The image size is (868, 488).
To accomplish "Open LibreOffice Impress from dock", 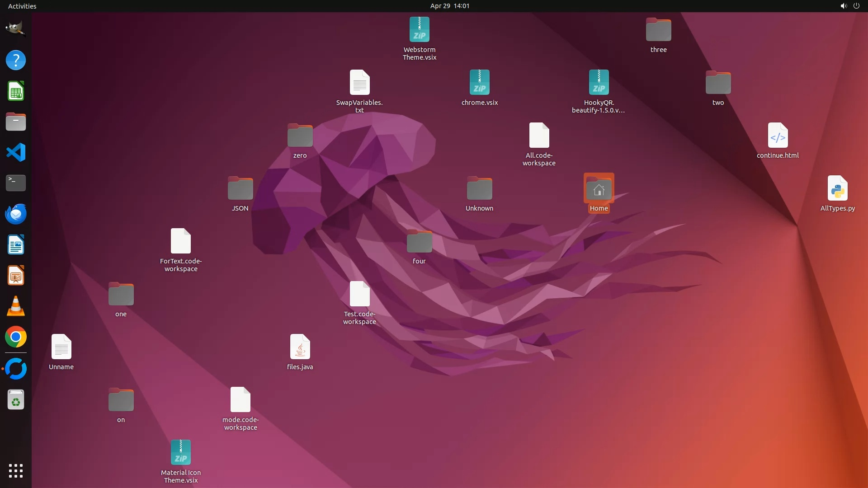I will coord(15,276).
